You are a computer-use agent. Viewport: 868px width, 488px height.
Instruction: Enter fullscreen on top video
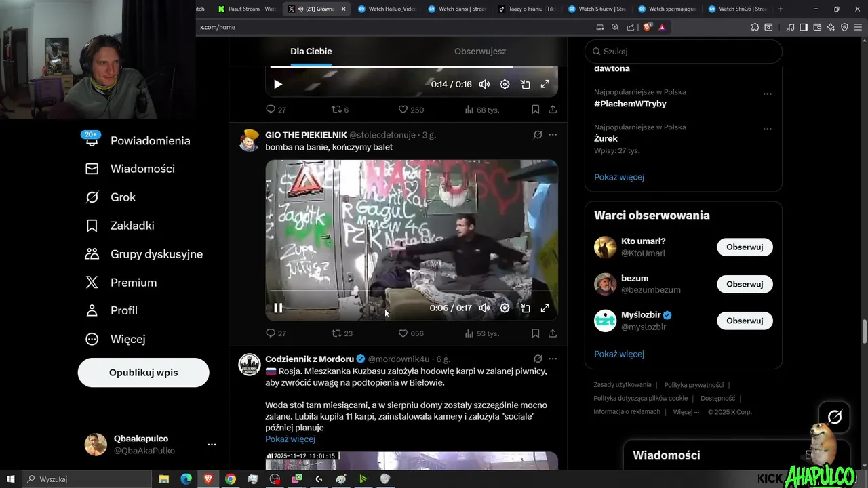tap(545, 85)
